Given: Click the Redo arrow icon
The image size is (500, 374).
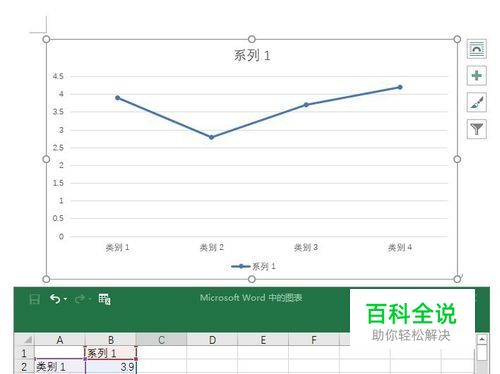Looking at the screenshot, I should [x=80, y=299].
